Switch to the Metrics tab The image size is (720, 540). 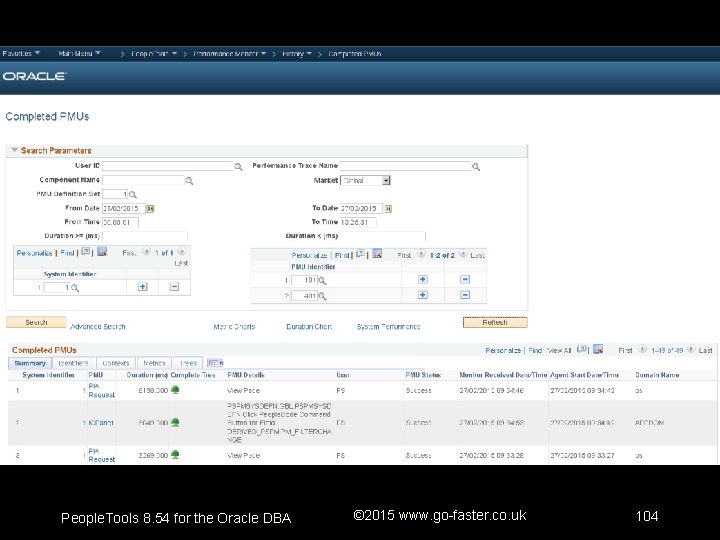pos(154,363)
